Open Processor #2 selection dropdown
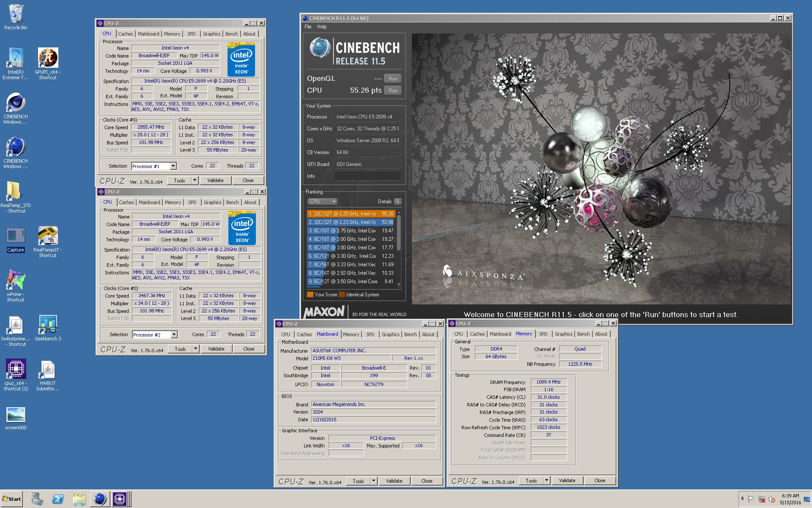The height and width of the screenshot is (508, 812). [x=174, y=335]
